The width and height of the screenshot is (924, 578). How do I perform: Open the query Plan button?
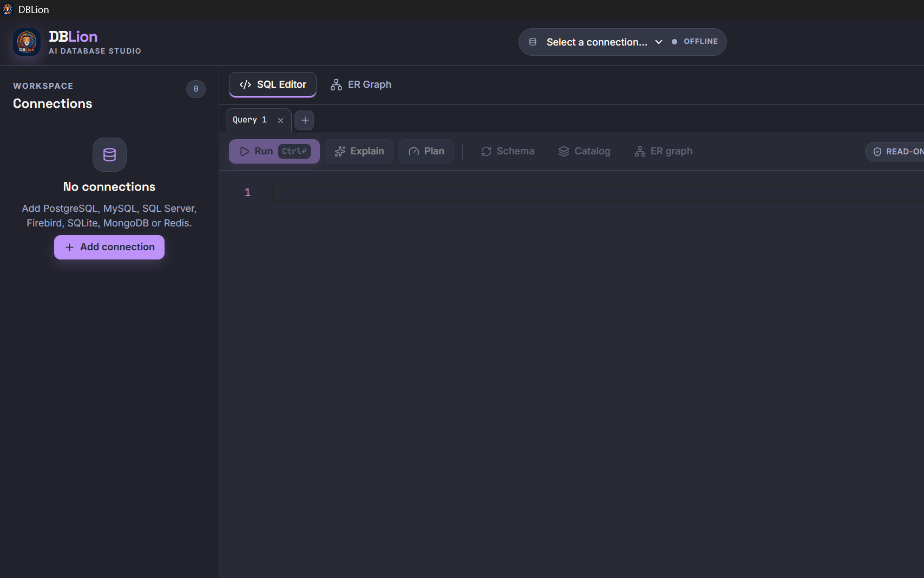pos(427,151)
